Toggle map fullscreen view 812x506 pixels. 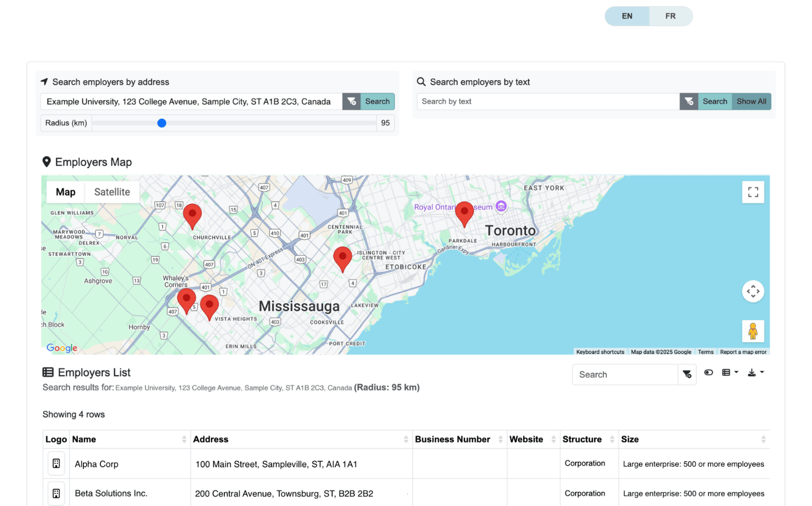coord(753,192)
